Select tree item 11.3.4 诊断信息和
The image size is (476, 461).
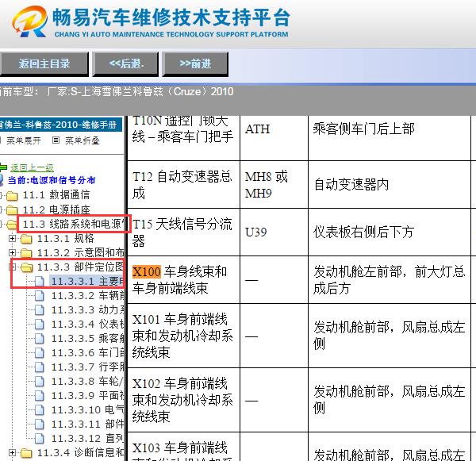coord(80,453)
